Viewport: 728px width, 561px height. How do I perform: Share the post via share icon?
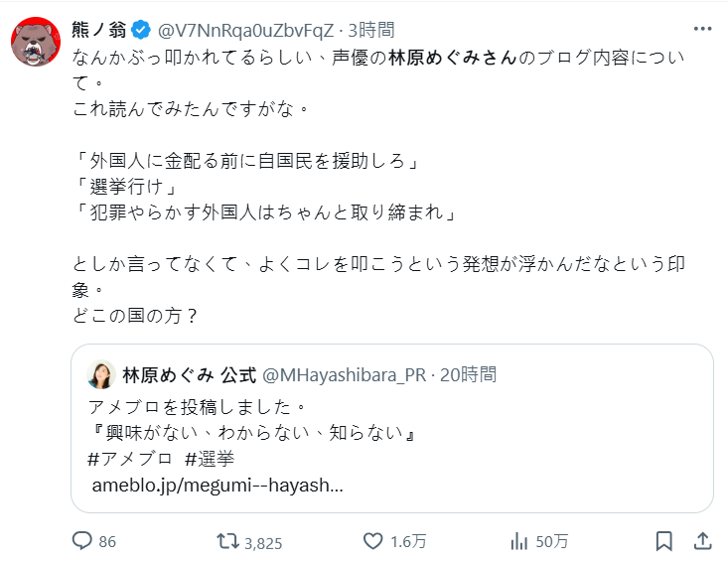pyautogui.click(x=701, y=541)
